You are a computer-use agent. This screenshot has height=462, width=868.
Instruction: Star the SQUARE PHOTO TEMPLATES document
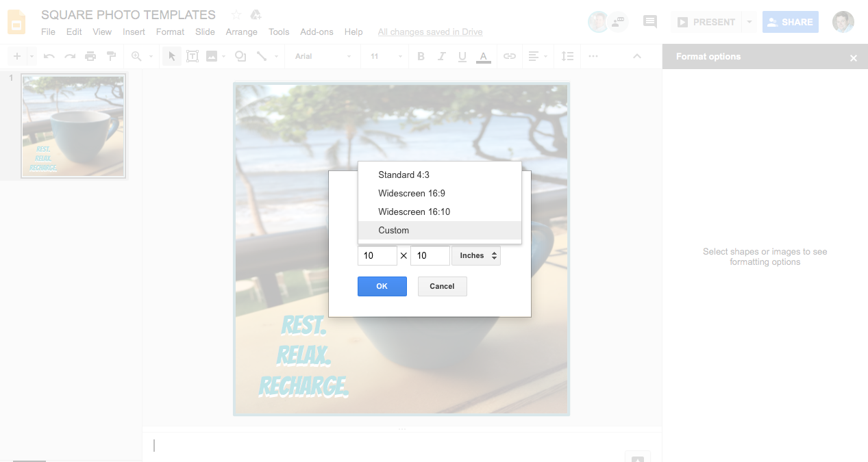[236, 15]
